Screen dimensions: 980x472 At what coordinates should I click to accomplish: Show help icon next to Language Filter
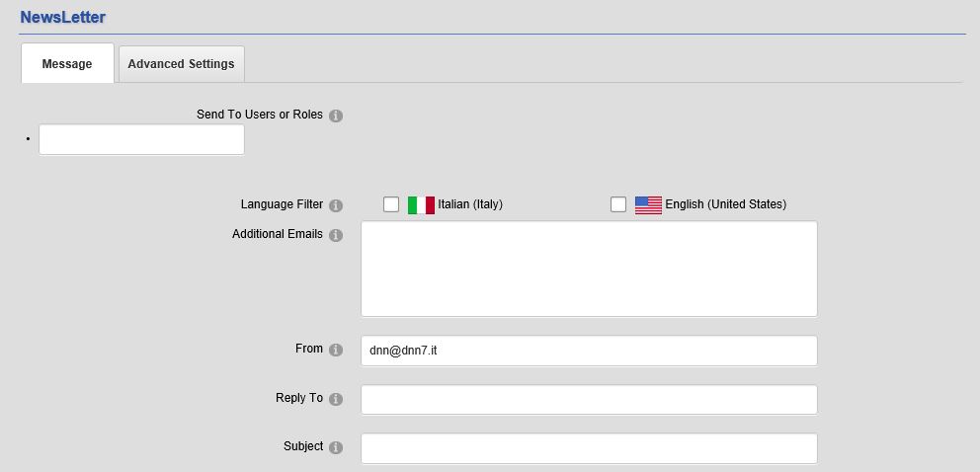click(x=336, y=205)
